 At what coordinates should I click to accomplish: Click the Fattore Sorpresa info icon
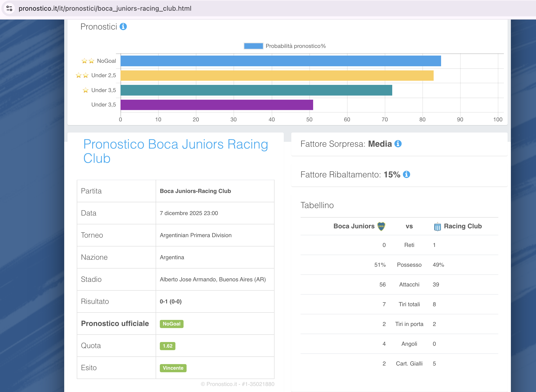pyautogui.click(x=398, y=144)
